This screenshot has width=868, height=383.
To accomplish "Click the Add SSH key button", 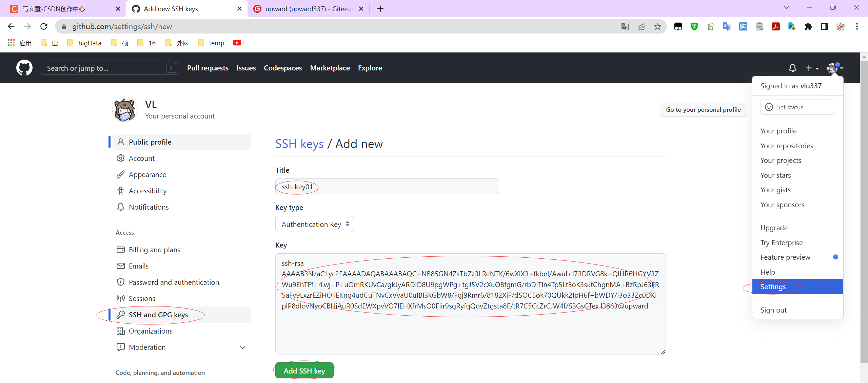I will pos(304,370).
